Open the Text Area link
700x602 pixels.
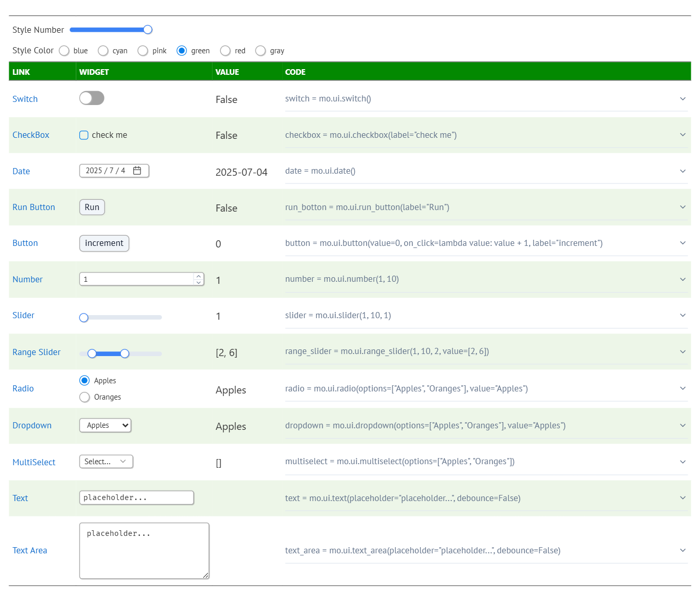[30, 550]
